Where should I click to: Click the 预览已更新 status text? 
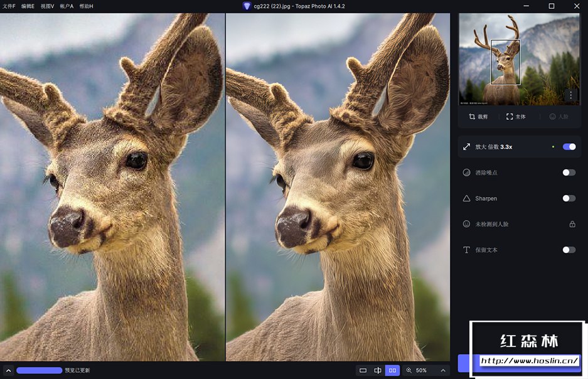coord(77,370)
